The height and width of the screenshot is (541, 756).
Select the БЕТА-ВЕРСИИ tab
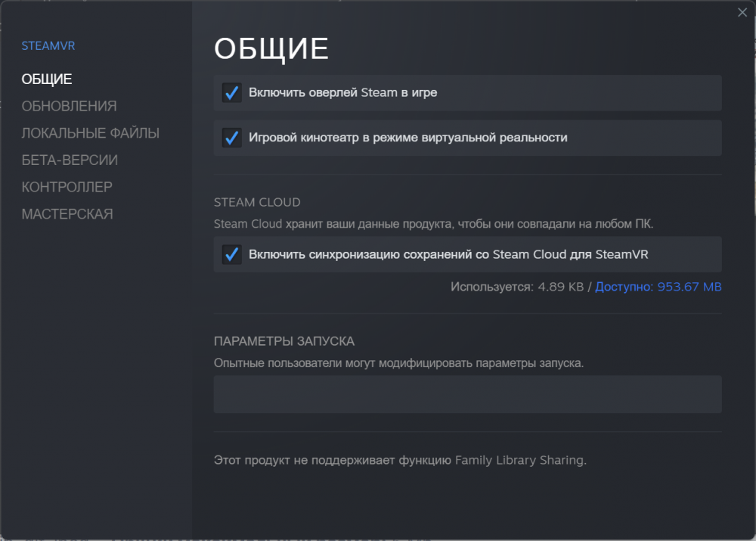tap(69, 160)
